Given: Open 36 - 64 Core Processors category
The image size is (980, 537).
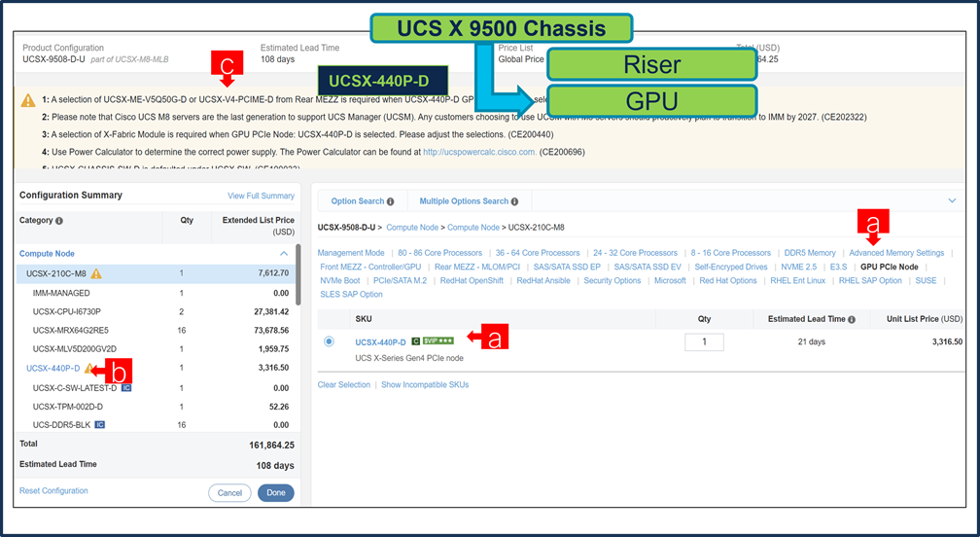Looking at the screenshot, I should pyautogui.click(x=538, y=253).
